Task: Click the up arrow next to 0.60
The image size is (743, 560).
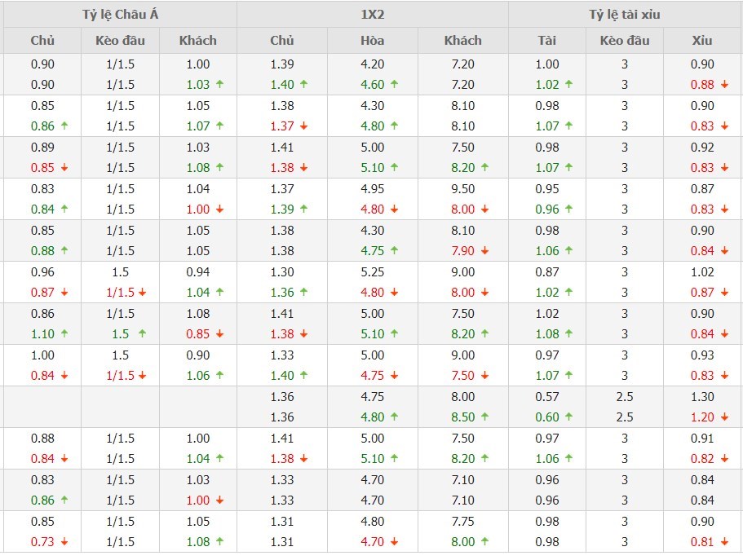Action: [569, 417]
